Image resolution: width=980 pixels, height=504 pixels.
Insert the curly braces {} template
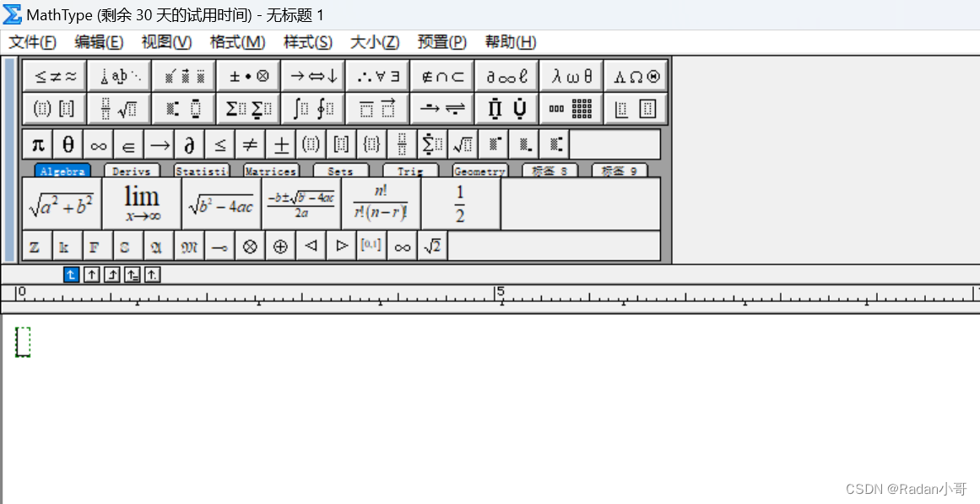(x=372, y=145)
